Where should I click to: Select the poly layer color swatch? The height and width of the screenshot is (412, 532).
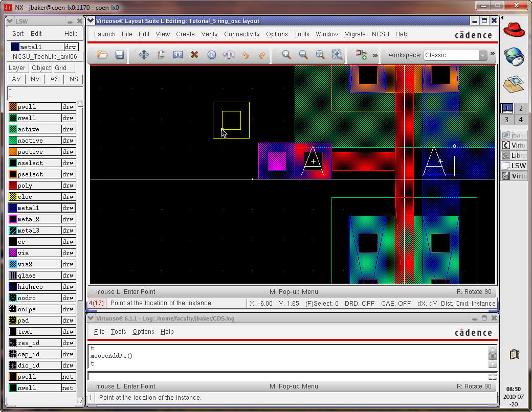[13, 186]
